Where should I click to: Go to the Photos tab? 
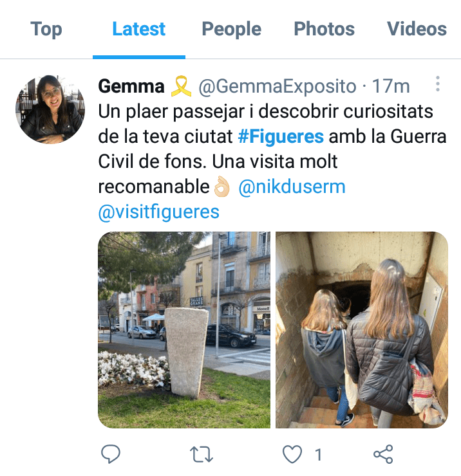tap(325, 29)
